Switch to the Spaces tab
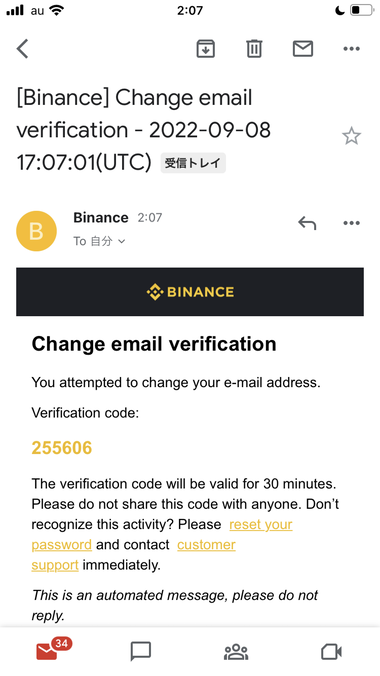The image size is (380, 676). (236, 652)
